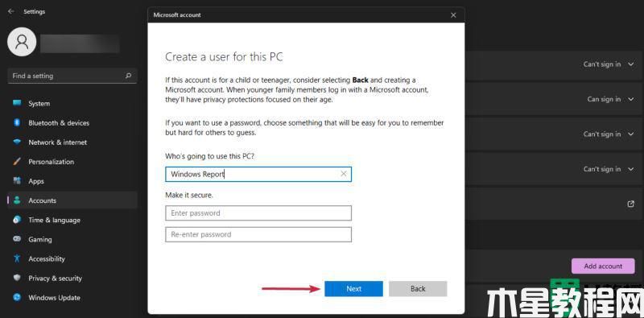644x318 pixels.
Task: Open Time & language settings
Action: (x=72, y=221)
